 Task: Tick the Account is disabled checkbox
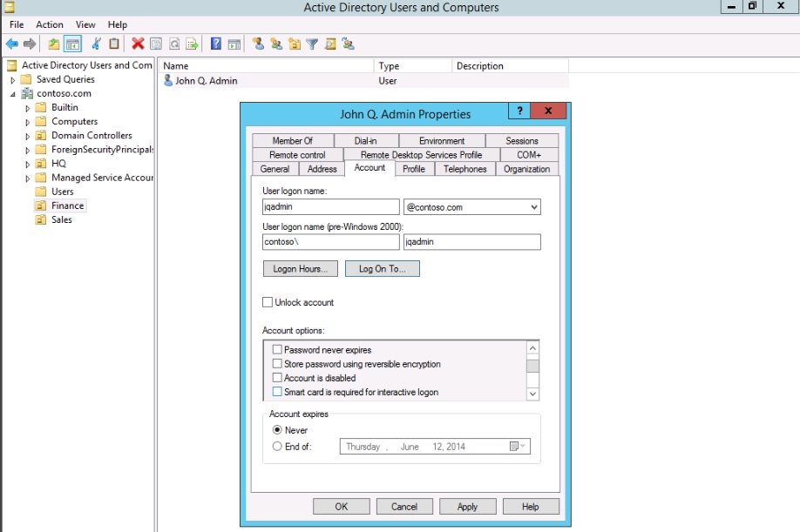[x=277, y=378]
